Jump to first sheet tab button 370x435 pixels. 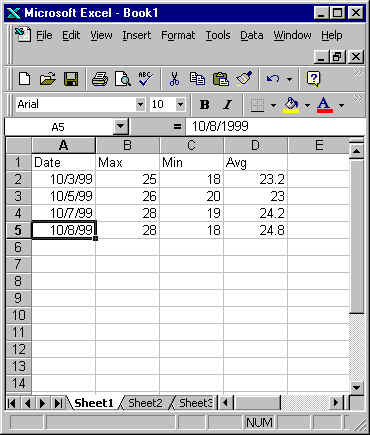click(12, 403)
